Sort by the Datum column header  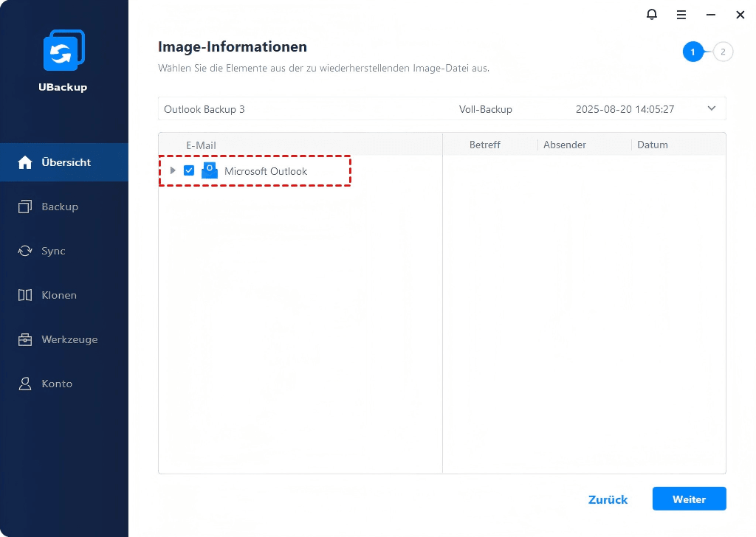pos(652,145)
